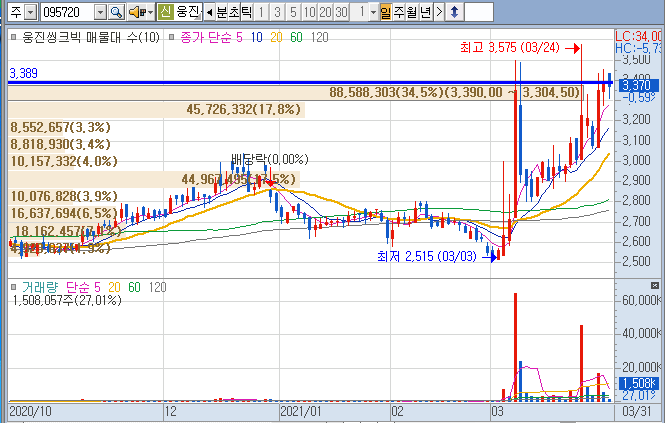Click the 16,637,694(6.5%) volume profile bar

coord(64,213)
